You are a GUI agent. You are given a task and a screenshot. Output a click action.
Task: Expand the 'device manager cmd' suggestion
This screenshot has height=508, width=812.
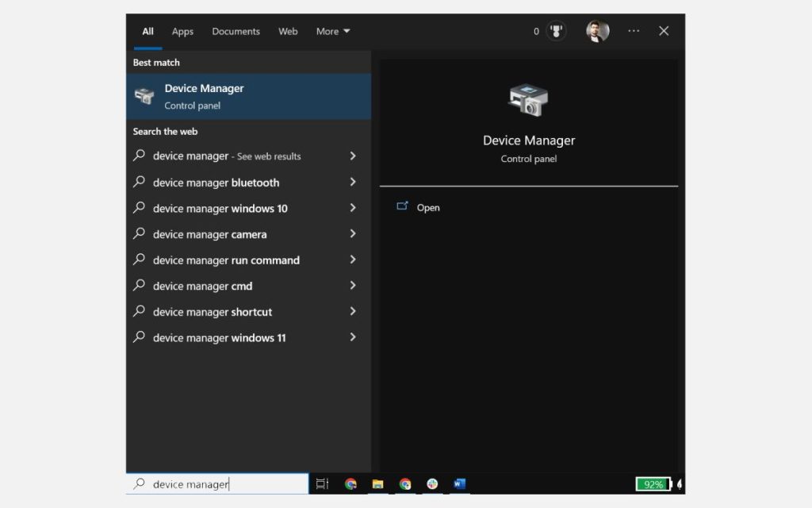tap(202, 286)
